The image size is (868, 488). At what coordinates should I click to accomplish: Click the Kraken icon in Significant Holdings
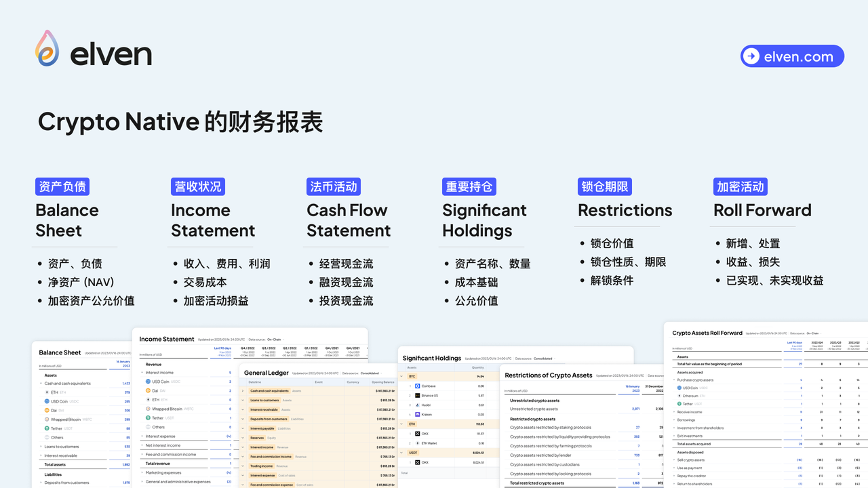coord(417,414)
